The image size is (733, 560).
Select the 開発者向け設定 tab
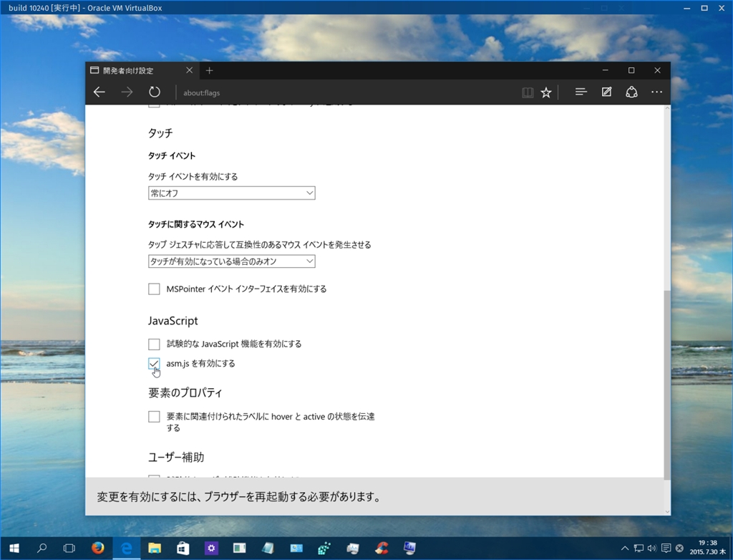point(142,71)
